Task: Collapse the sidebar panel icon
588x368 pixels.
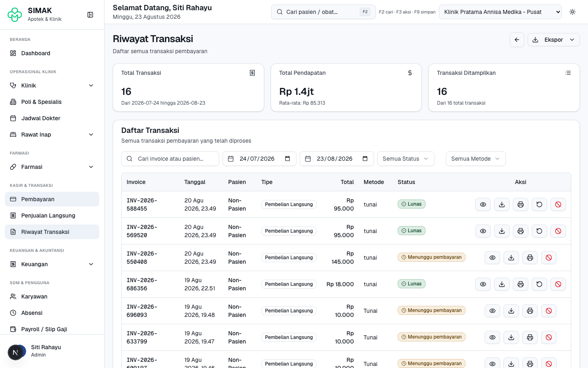Action: pos(90,15)
